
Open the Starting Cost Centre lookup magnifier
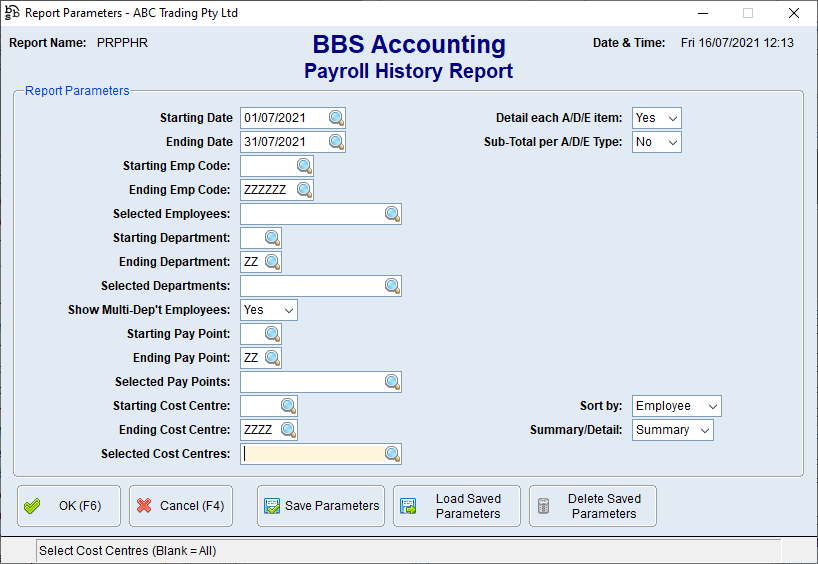(288, 406)
